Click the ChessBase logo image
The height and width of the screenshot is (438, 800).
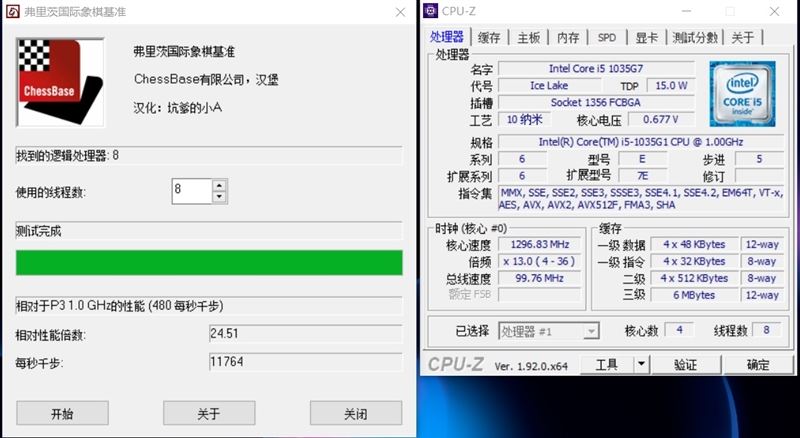point(60,82)
